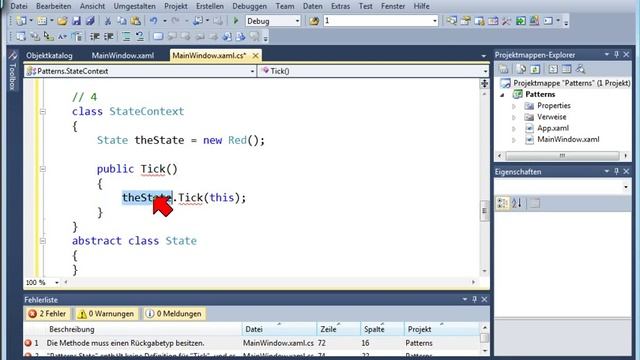Open the Tick() member dropdown
Screen dimensions: 640x360
point(485,71)
